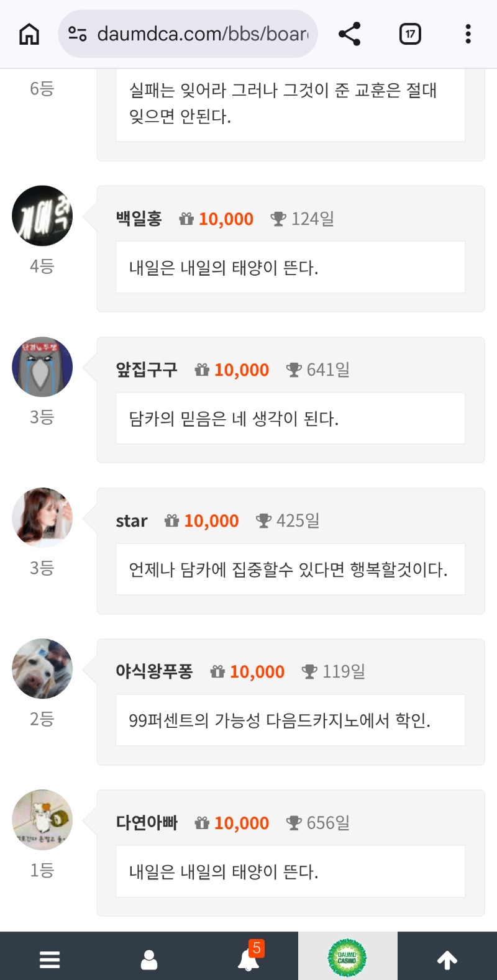Tap the username 다연아빠
The image size is (497, 980).
tap(147, 823)
